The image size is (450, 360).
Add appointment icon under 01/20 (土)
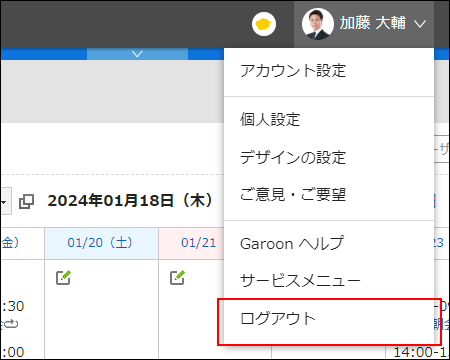[63, 278]
